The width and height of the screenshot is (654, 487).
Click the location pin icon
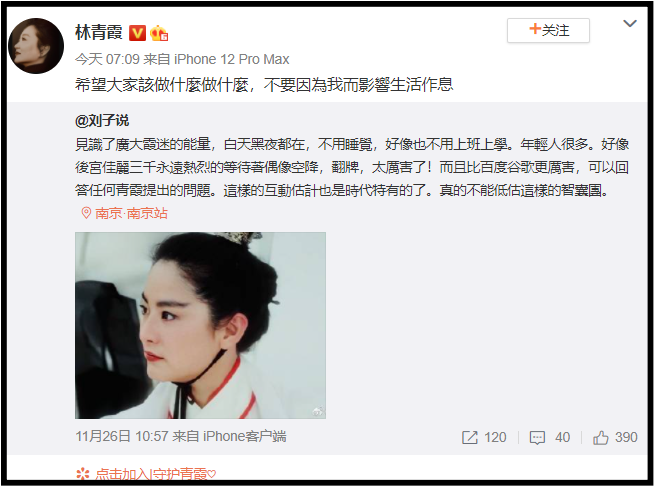point(86,213)
